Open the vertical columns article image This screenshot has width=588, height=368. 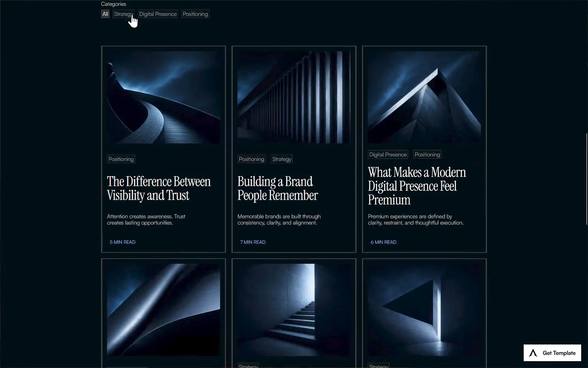point(294,97)
